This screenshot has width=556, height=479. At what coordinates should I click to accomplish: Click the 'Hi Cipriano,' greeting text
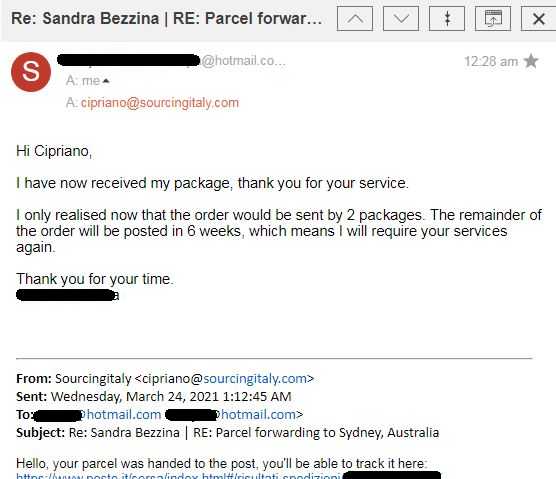pos(54,151)
